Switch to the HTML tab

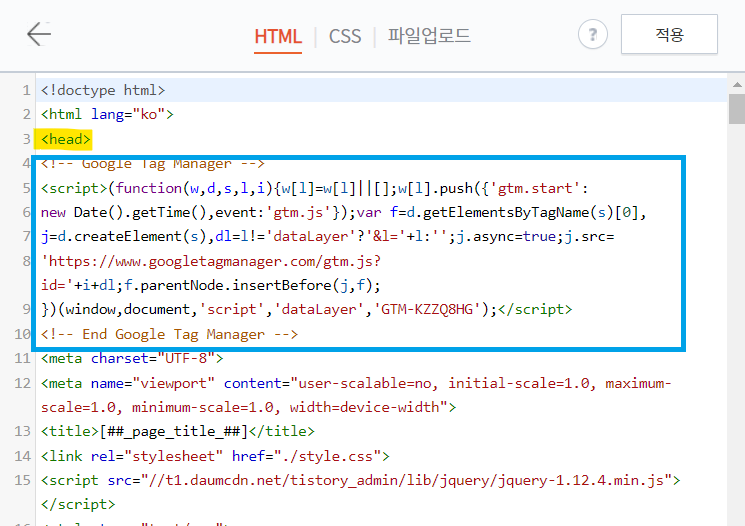click(x=278, y=37)
